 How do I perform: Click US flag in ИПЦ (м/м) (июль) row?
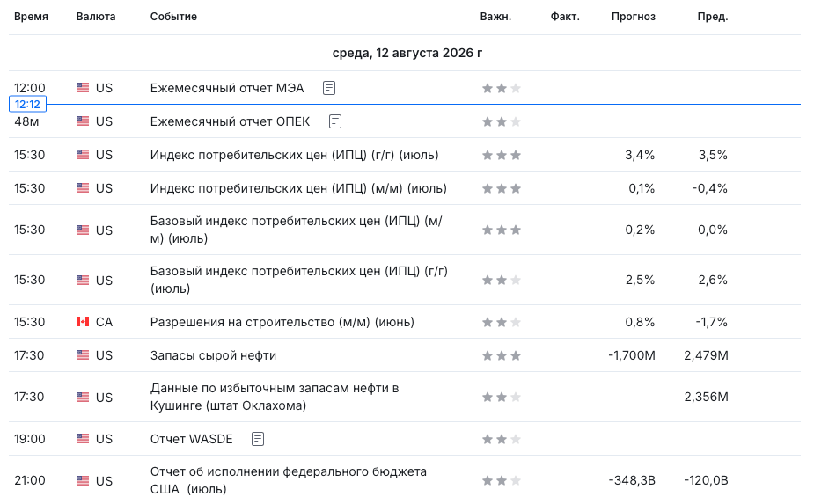[83, 188]
